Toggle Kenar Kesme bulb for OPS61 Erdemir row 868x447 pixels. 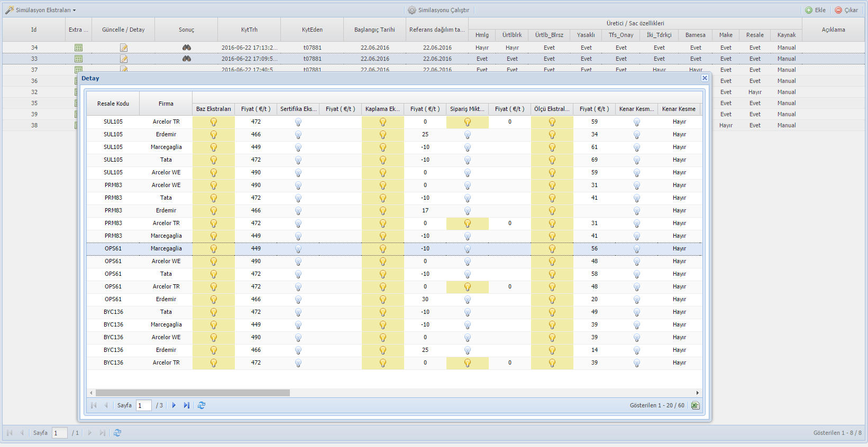pos(637,299)
